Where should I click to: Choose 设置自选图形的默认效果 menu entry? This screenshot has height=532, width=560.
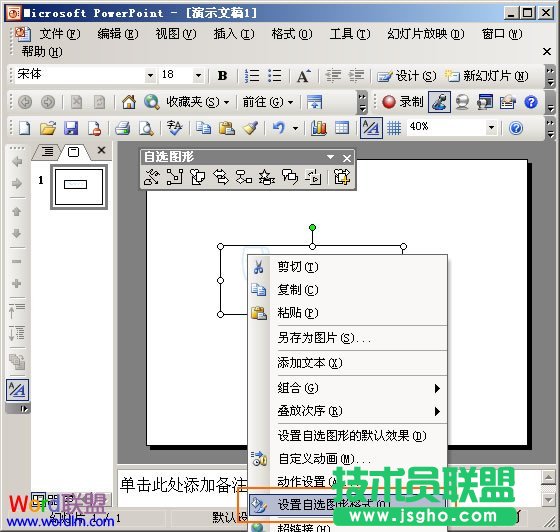click(348, 436)
